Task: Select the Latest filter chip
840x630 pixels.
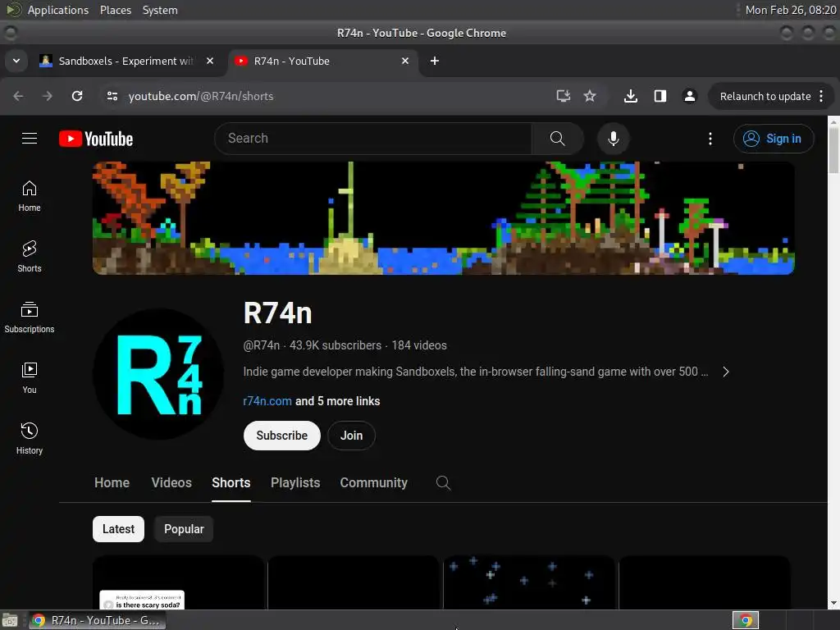Action: 118,529
